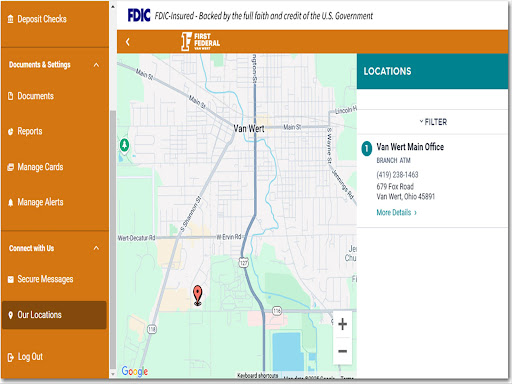The image size is (512, 384).
Task: Open Manage Cards
Action: [35, 167]
